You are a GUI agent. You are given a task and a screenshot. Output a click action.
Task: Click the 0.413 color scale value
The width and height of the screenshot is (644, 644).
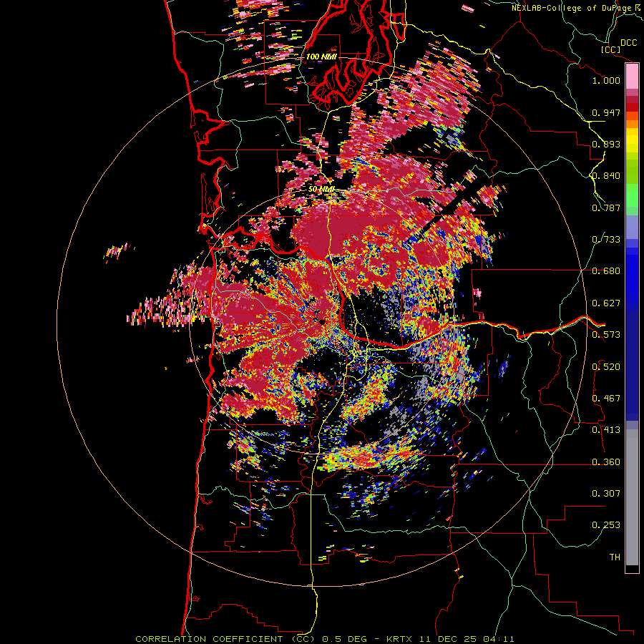(606, 430)
